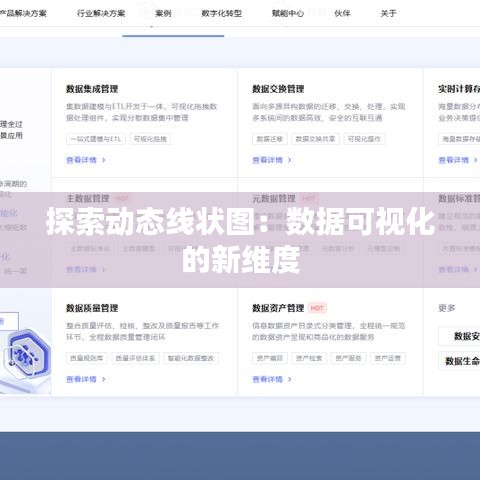
Task: Open 查看详情 link under 数据集成管理
Action: point(81,160)
